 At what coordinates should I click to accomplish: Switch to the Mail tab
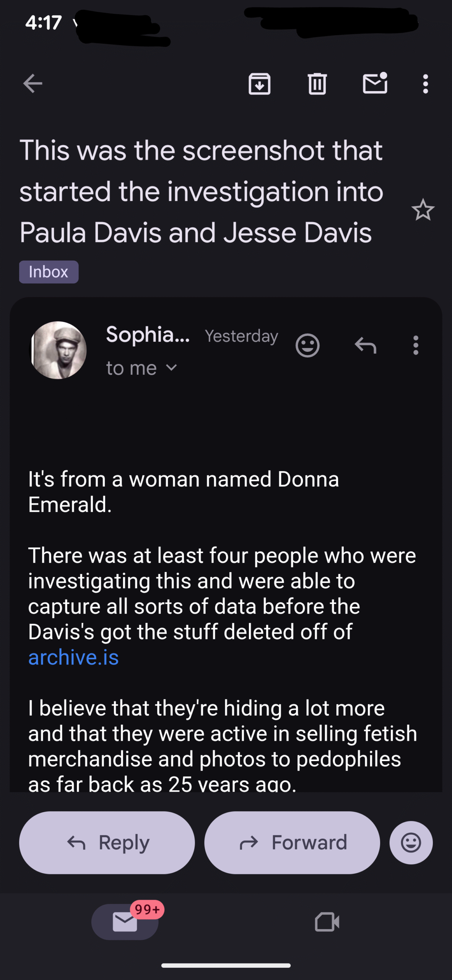tap(125, 921)
